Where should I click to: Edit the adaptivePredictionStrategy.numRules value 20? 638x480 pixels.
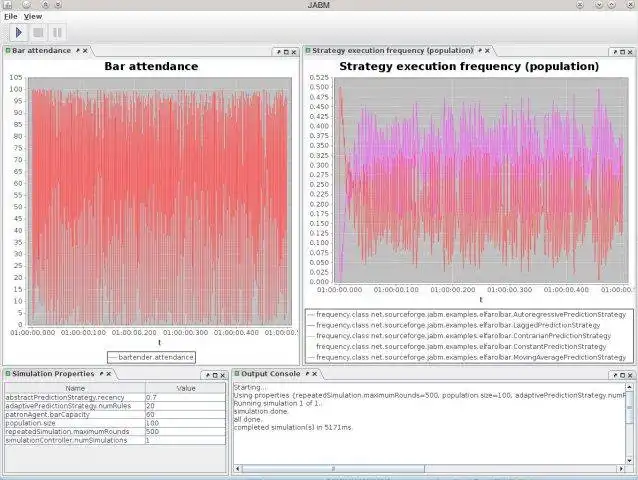[x=186, y=406]
